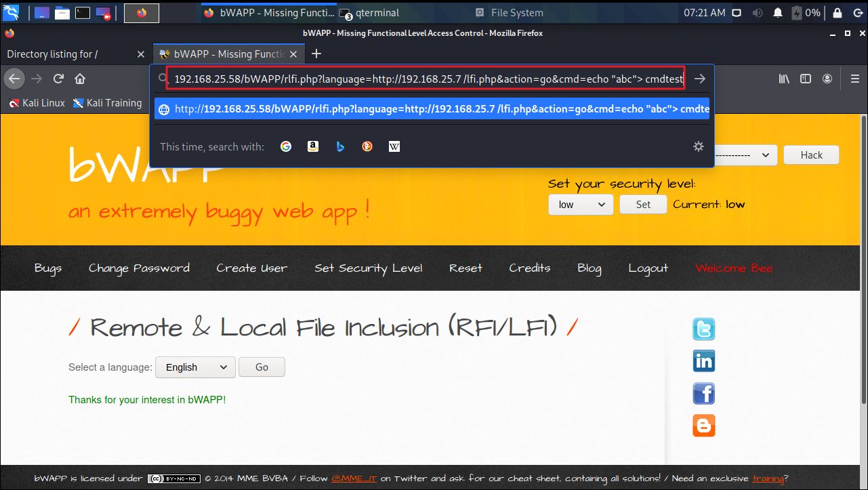
Task: Open the security level dropdown
Action: pos(581,205)
